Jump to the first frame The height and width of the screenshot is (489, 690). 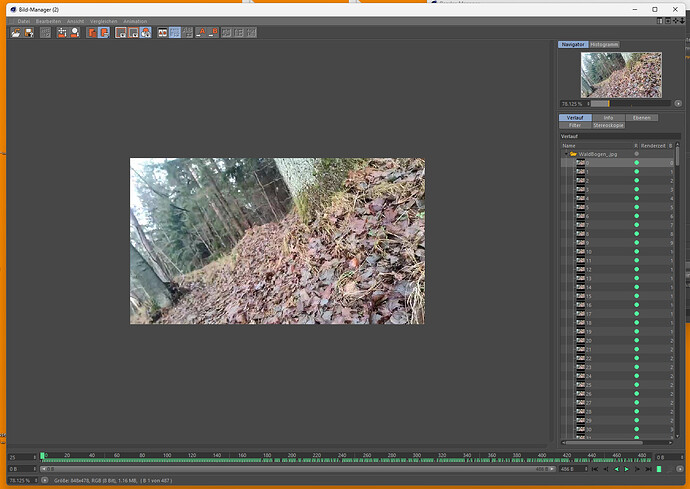(x=595, y=469)
